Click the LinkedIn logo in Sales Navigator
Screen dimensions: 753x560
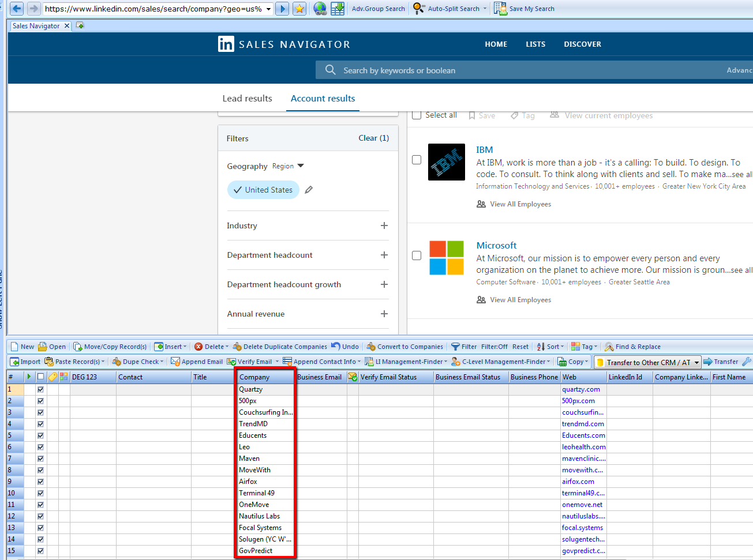pyautogui.click(x=226, y=44)
